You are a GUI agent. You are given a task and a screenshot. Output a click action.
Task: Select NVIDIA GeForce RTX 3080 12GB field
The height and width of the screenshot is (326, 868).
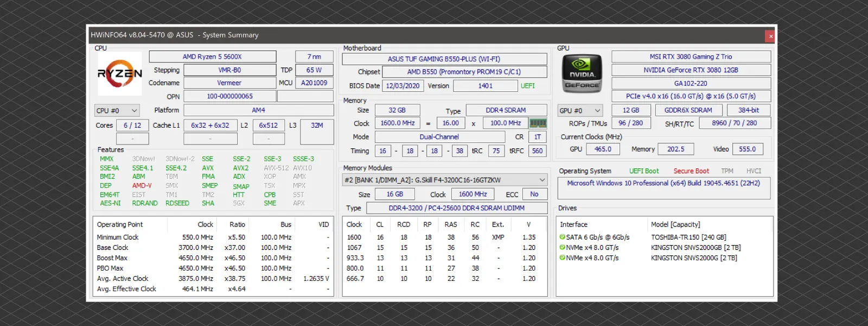click(691, 70)
